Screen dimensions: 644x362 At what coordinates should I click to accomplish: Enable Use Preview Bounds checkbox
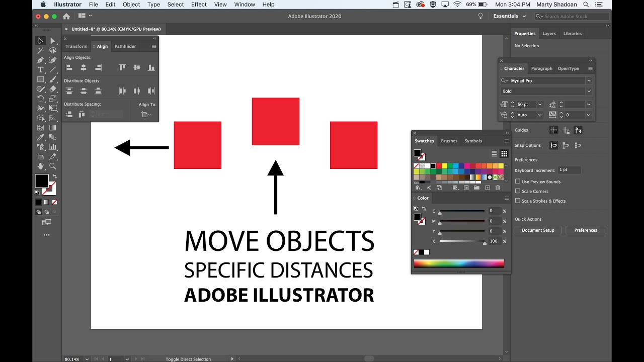click(x=518, y=182)
